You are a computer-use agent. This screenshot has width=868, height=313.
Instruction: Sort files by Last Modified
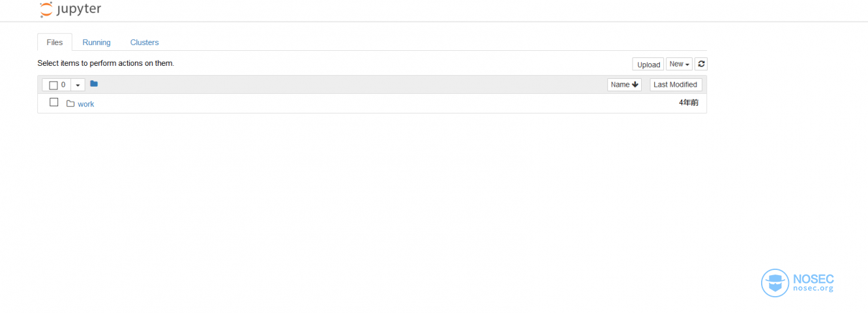676,85
